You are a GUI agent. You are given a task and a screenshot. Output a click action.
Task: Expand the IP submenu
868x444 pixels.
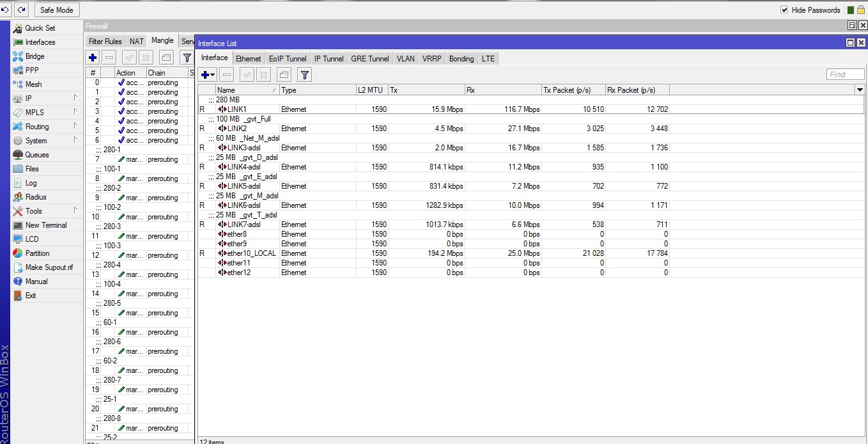(75, 98)
